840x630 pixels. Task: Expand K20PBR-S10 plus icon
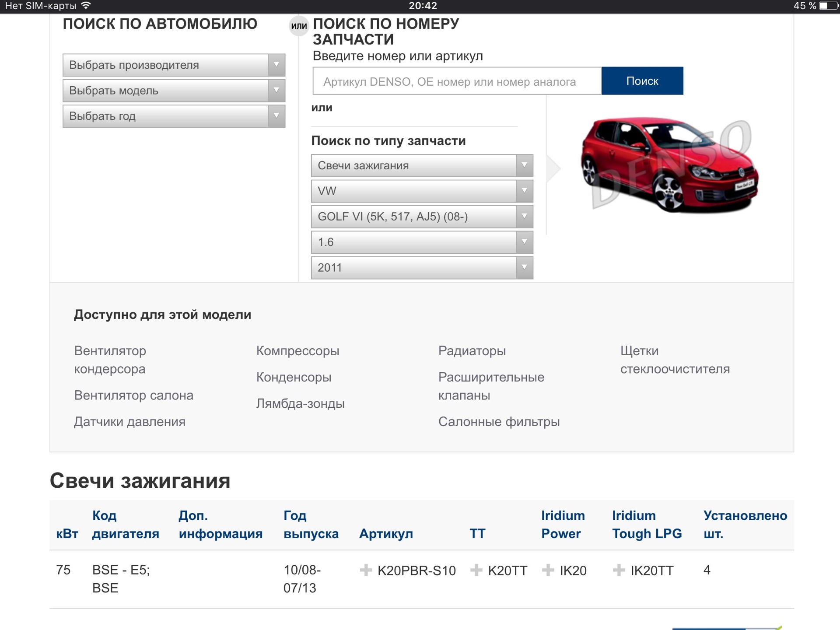[x=366, y=570]
